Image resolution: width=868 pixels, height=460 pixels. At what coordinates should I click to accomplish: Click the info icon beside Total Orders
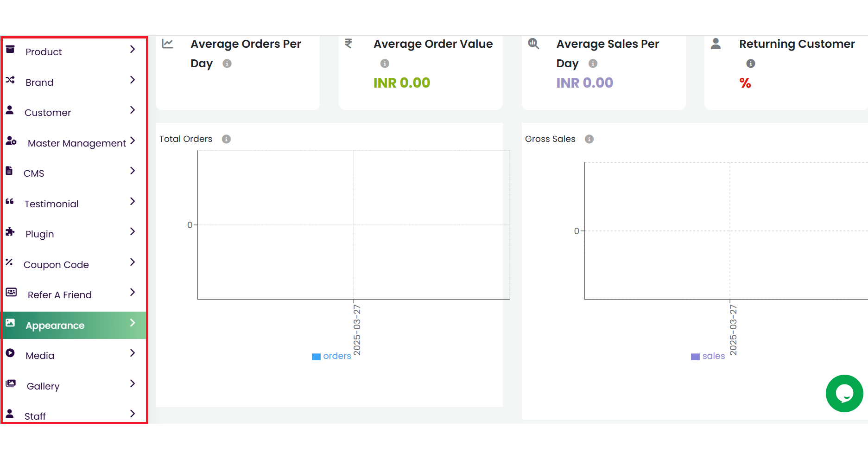click(226, 139)
